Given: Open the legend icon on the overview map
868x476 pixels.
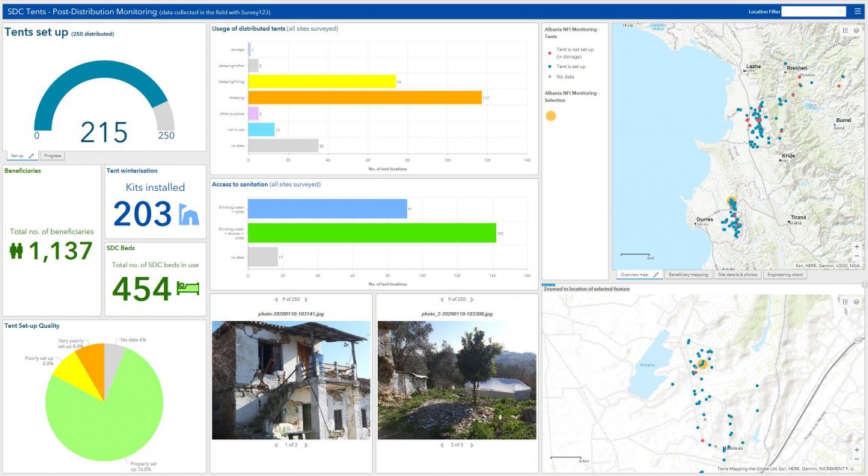Looking at the screenshot, I should [844, 31].
